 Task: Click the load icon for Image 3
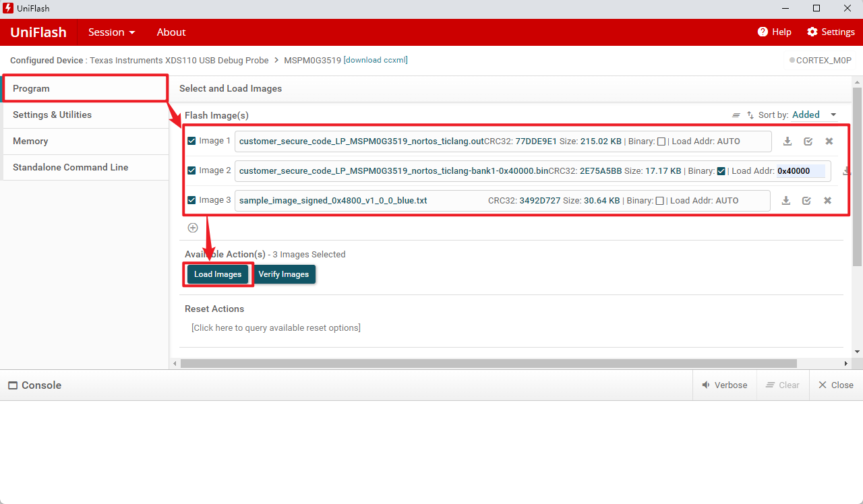pos(785,201)
